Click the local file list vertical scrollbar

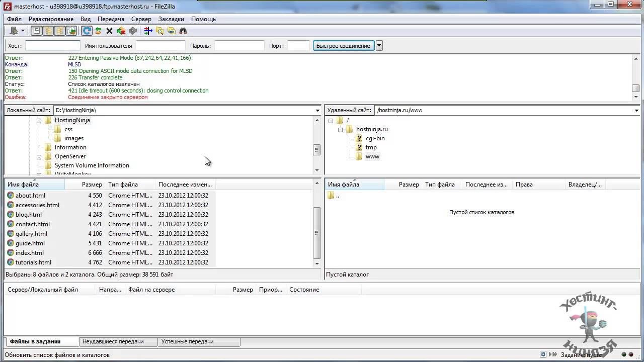[316, 232]
